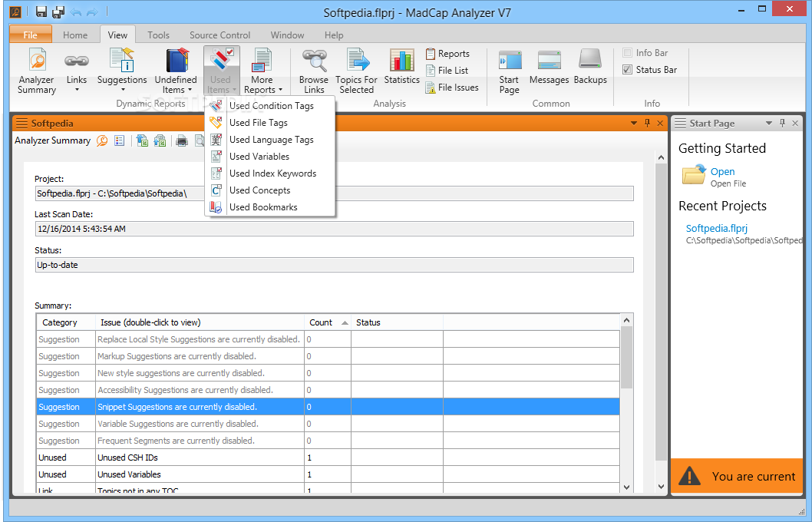Click the Save icon in the title bar
Image resolution: width=812 pixels, height=522 pixels.
(41, 12)
